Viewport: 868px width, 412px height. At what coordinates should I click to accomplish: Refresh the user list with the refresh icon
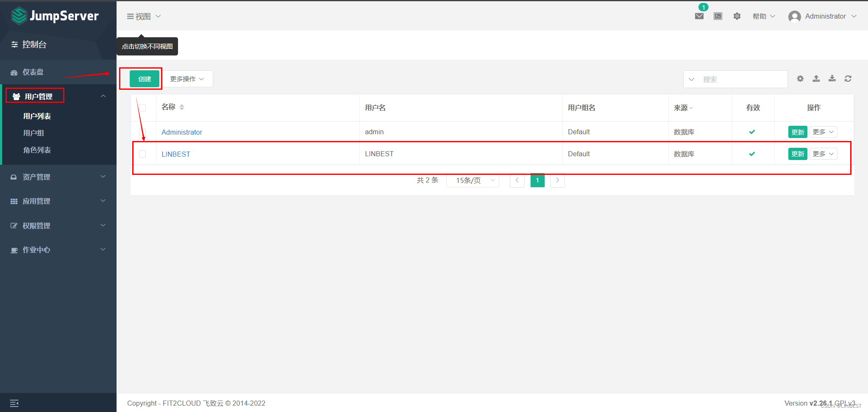point(848,78)
